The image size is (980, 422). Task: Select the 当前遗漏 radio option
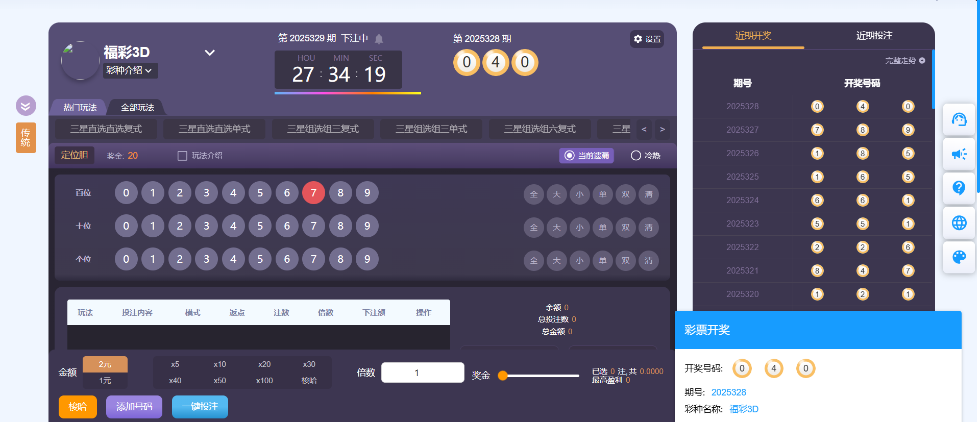point(570,156)
